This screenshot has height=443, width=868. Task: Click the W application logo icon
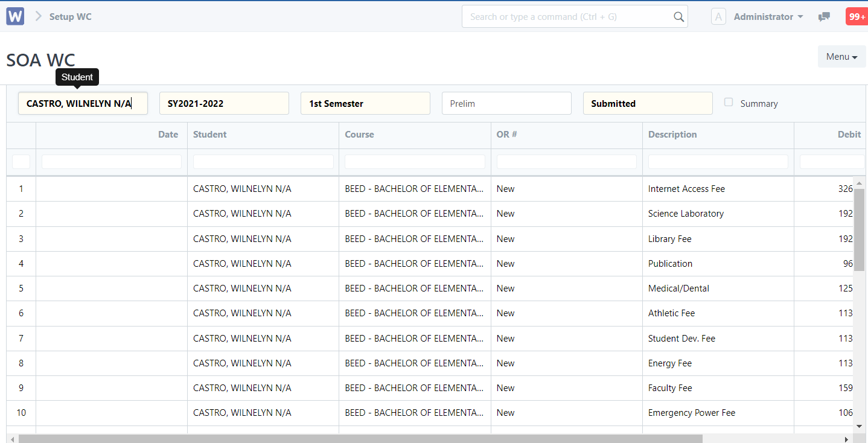point(14,16)
